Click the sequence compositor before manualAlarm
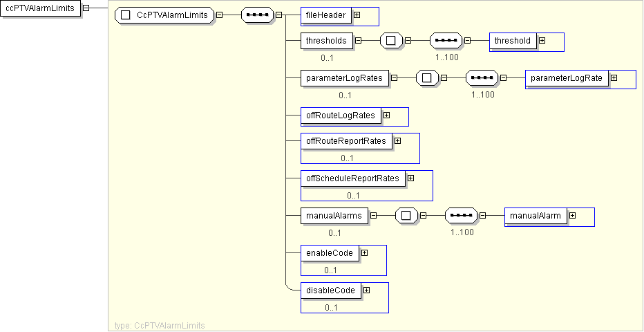The height and width of the screenshot is (332, 644). (x=461, y=216)
